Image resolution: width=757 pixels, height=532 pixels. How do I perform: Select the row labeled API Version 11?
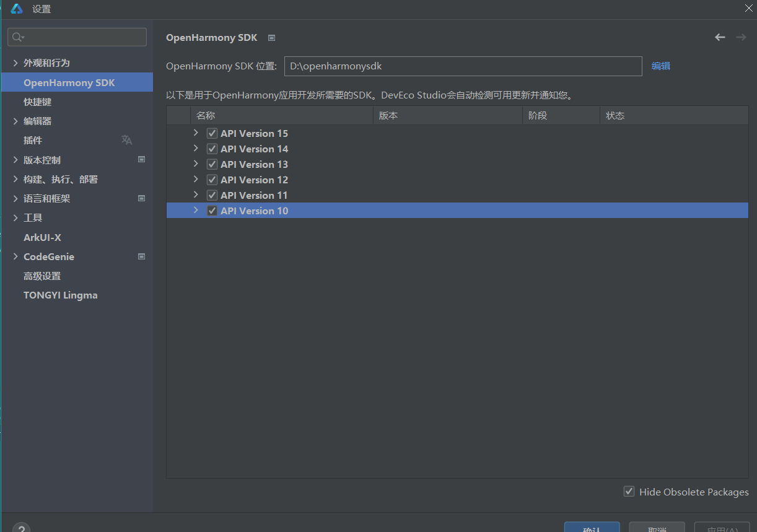(457, 195)
